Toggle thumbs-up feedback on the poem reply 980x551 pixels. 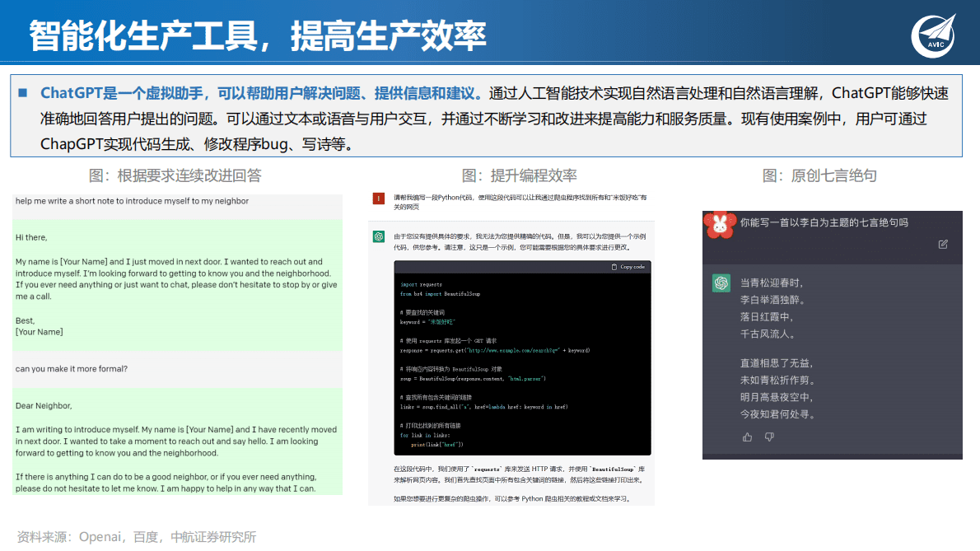[x=747, y=437]
